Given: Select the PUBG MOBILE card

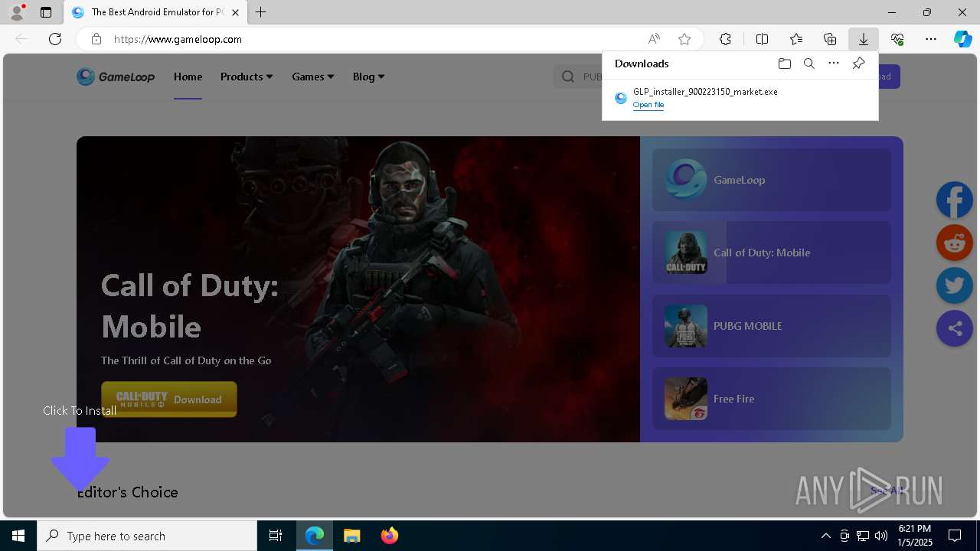Looking at the screenshot, I should click(x=772, y=326).
